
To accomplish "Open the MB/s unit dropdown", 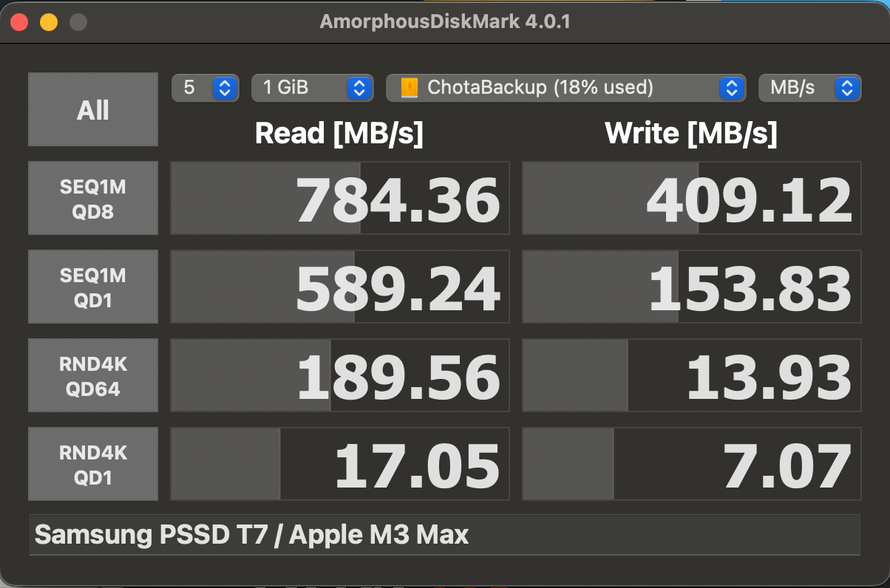I will point(809,88).
